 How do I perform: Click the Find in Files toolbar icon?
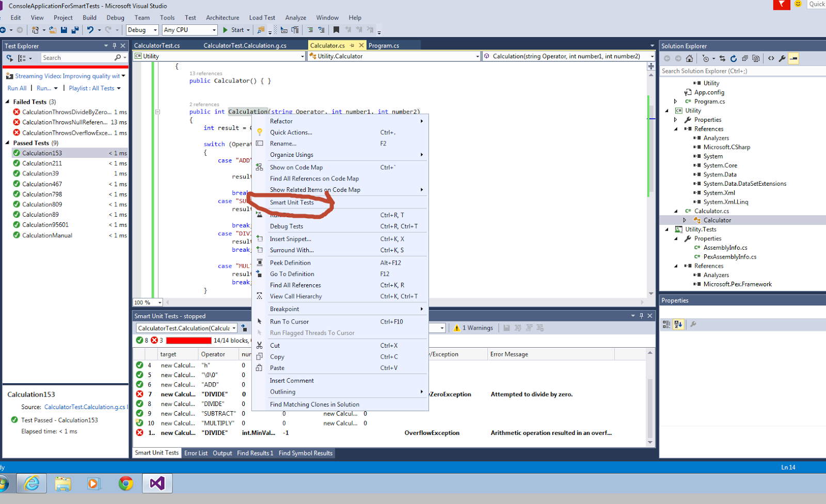point(261,30)
